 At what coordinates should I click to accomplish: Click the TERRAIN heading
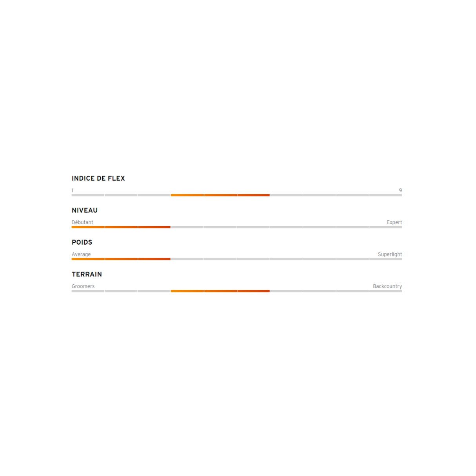87,274
